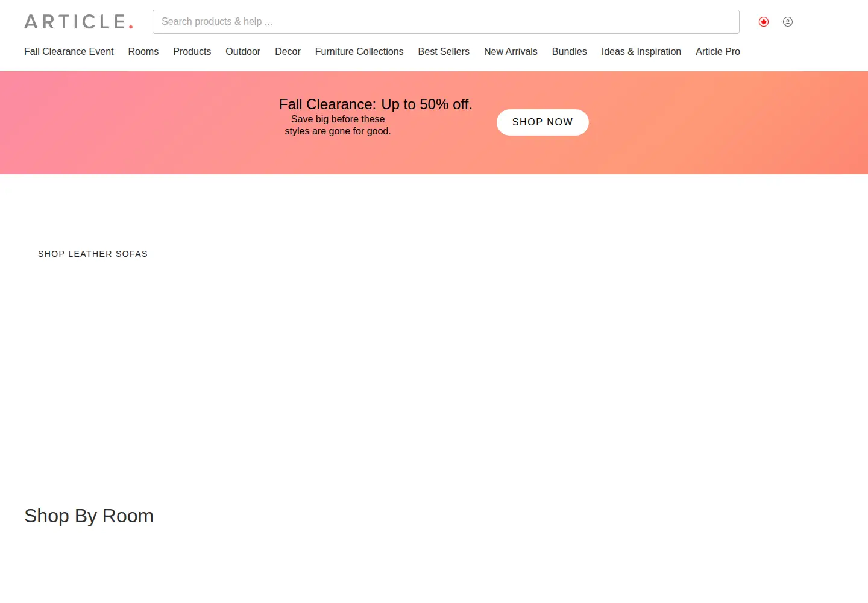
Task: Open the Fall Clearance Event menu
Action: (69, 52)
